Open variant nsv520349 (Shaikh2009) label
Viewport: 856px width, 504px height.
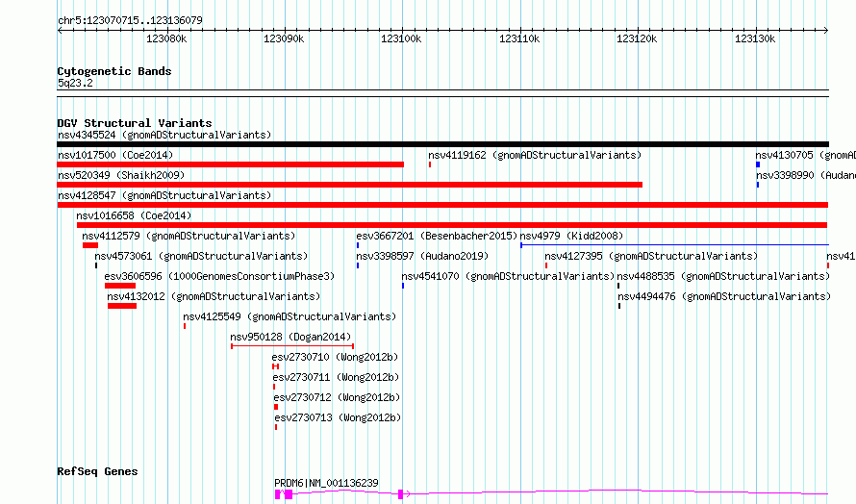coord(121,175)
